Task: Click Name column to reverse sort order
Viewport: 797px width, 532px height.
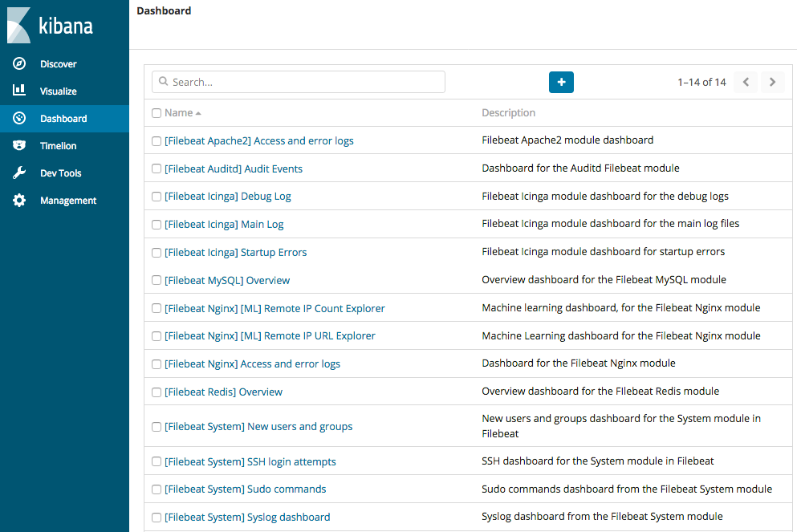Action: click(177, 113)
